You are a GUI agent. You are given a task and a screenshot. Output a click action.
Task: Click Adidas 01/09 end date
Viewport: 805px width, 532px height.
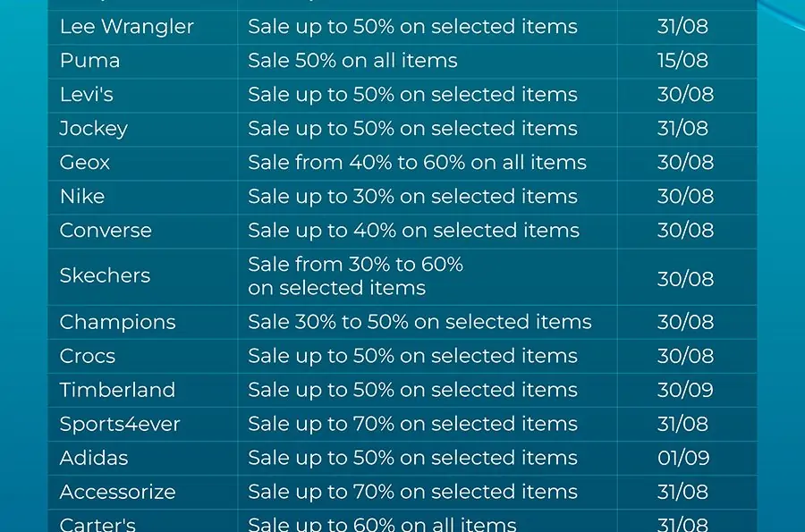click(x=683, y=458)
